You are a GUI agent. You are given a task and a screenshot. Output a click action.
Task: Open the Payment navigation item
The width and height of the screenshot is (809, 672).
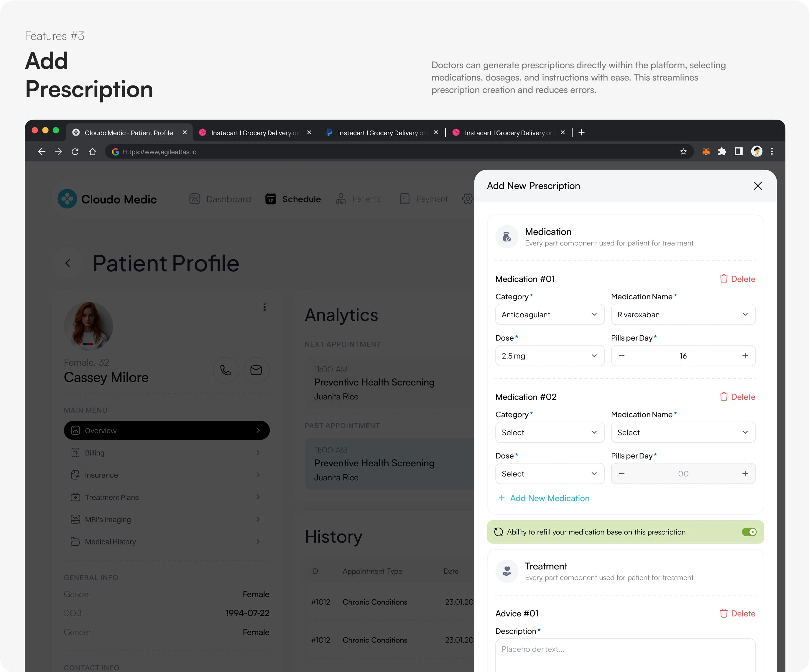[x=423, y=199]
